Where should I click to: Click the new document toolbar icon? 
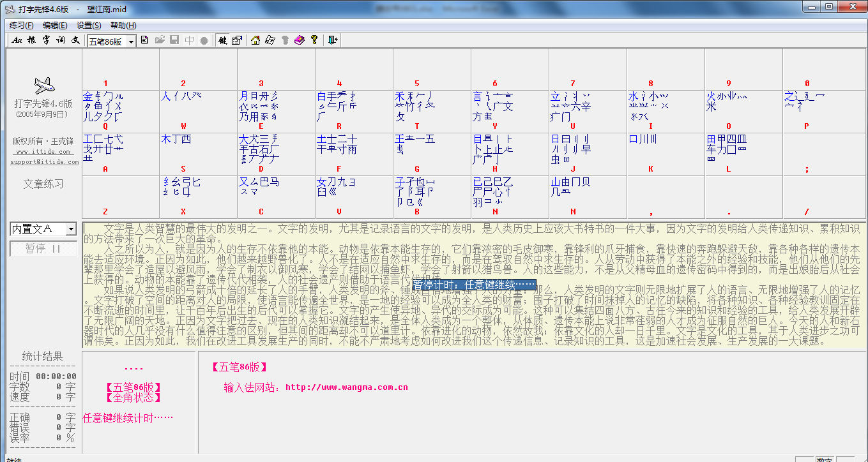[x=144, y=40]
